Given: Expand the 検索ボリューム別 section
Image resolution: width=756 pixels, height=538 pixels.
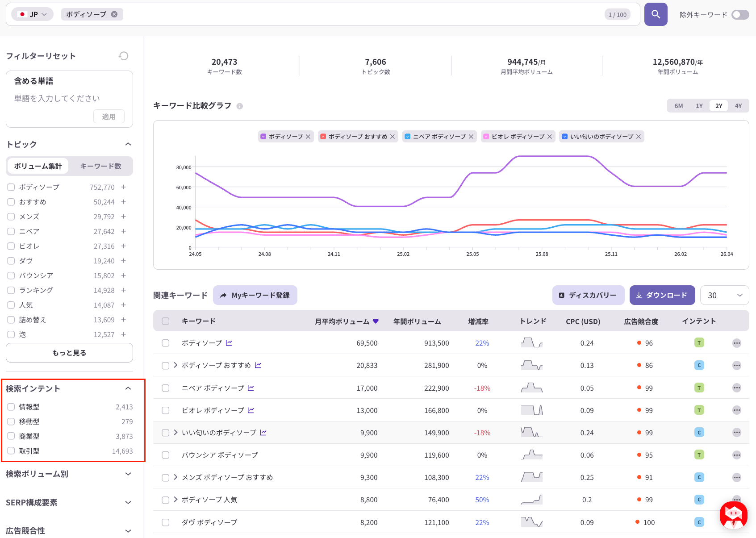Looking at the screenshot, I should (128, 474).
